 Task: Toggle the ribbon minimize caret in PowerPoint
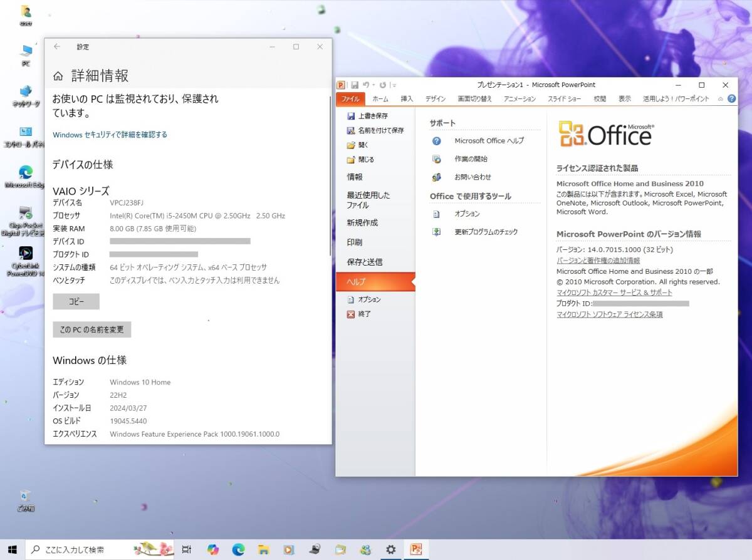tap(721, 99)
